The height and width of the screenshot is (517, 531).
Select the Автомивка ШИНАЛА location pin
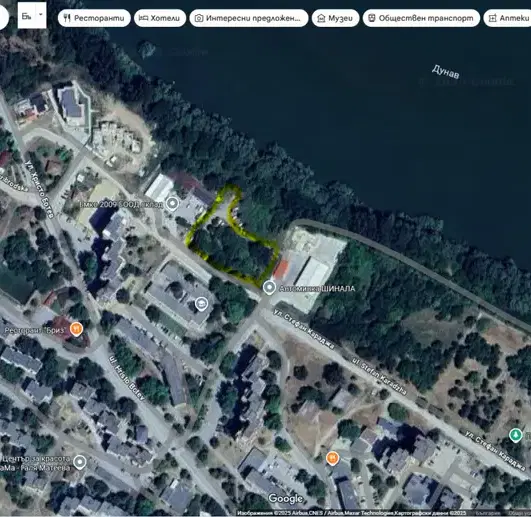pyautogui.click(x=269, y=288)
